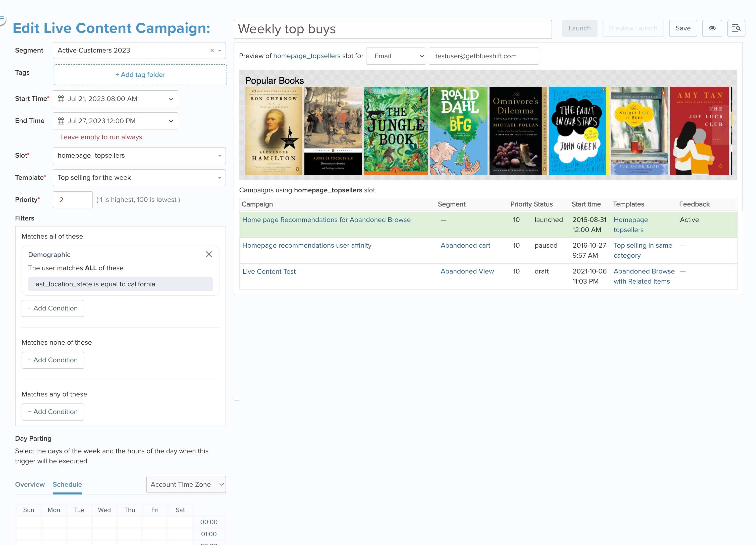Add condition under Matches any of these

(53, 412)
